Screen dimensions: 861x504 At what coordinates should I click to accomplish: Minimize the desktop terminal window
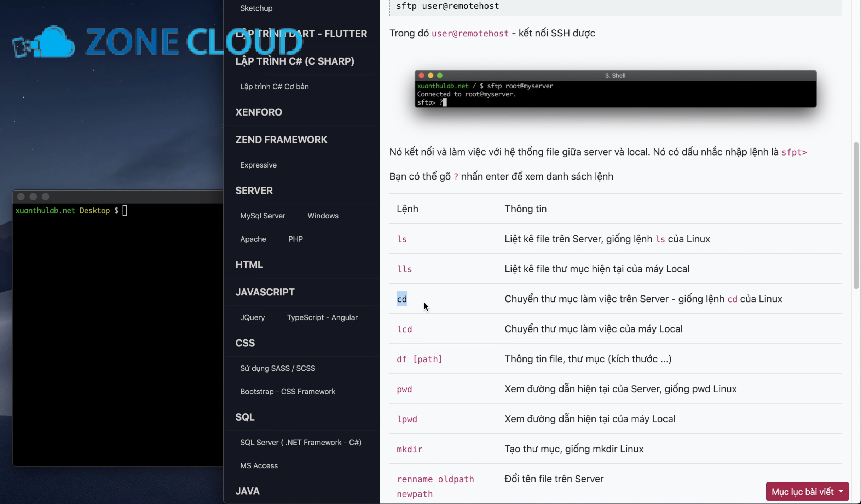point(33,197)
